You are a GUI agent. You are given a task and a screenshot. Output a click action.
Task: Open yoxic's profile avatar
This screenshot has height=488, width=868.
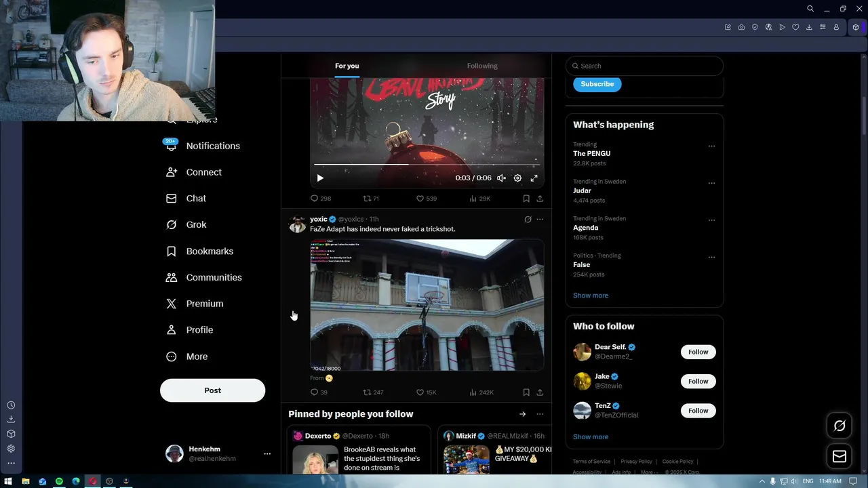[297, 224]
